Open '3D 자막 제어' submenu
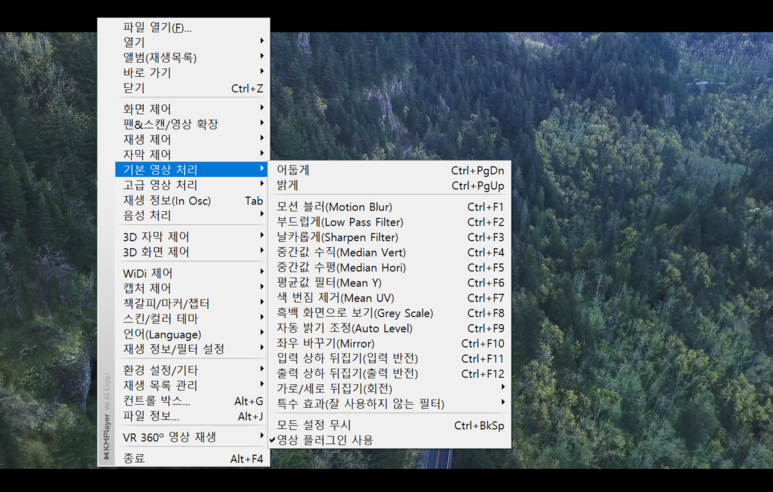Viewport: 773px width, 492px height. coord(191,237)
